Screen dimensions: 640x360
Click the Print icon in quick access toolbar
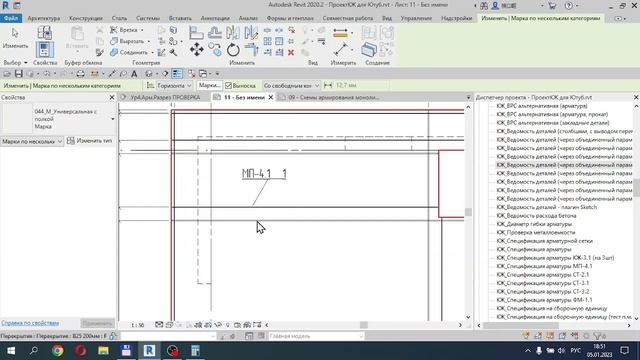pyautogui.click(x=80, y=74)
